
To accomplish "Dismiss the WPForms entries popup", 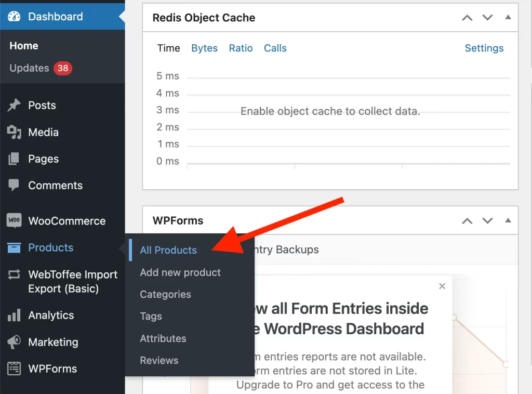I will pos(442,286).
